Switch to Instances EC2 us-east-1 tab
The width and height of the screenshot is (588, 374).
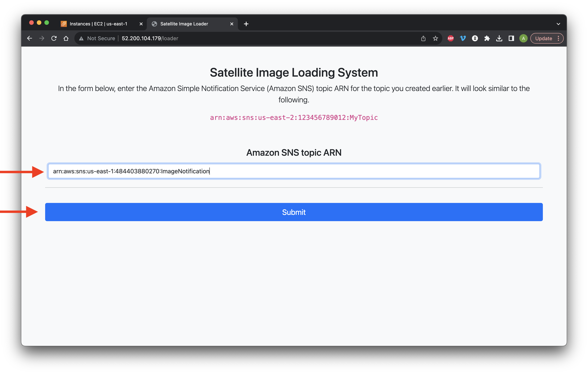(98, 24)
